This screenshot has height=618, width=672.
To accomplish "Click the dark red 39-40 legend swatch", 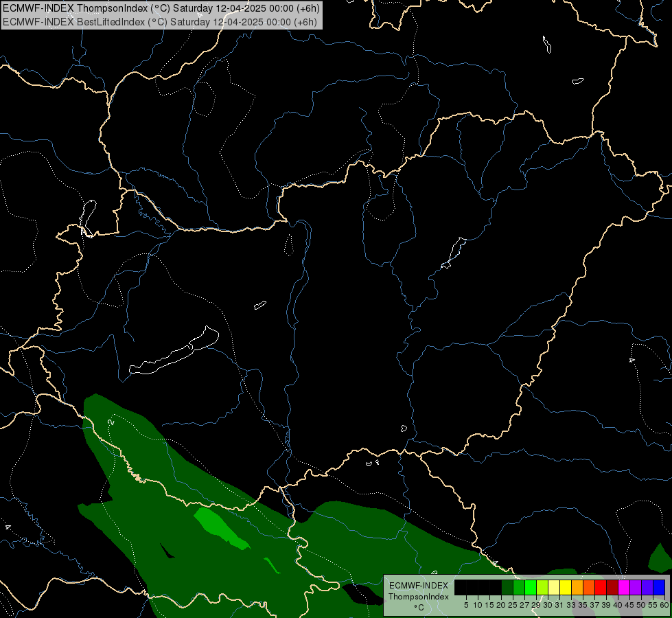I will (x=612, y=587).
